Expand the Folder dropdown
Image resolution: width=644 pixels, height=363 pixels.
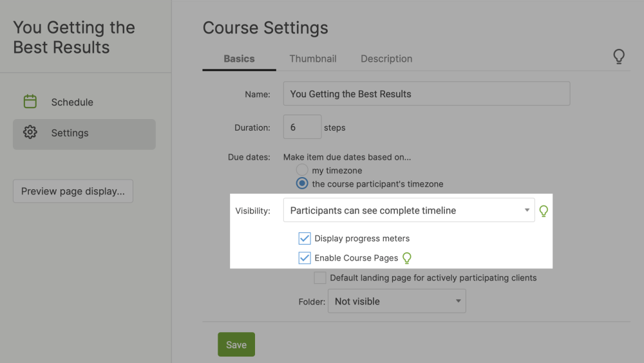tap(397, 301)
